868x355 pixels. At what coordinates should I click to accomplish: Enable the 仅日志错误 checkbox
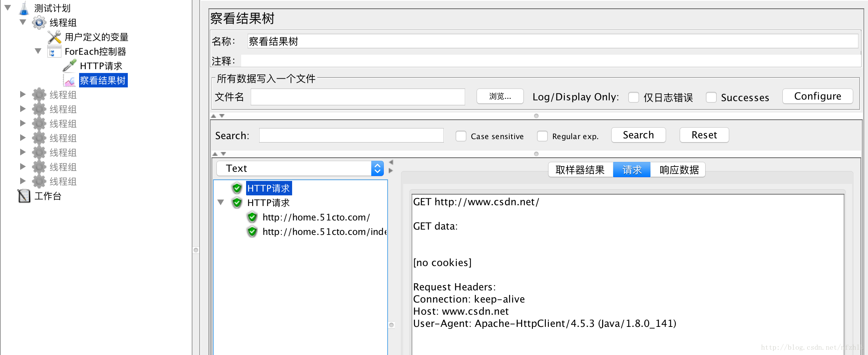634,97
